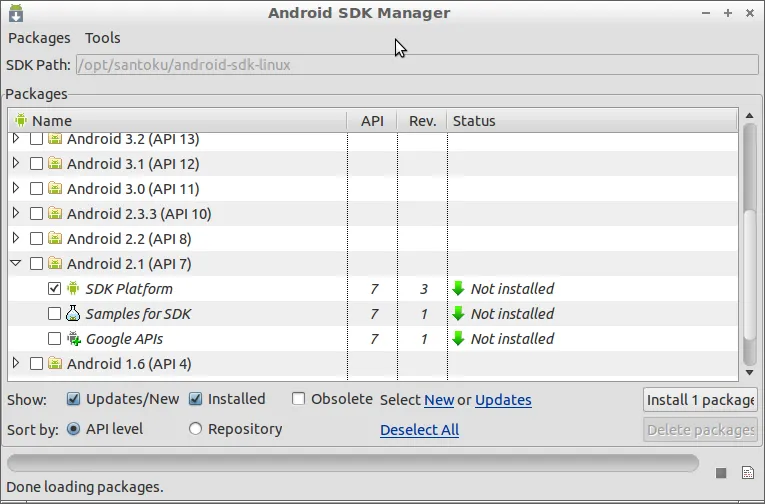
Task: Open the SDK Manager log icon
Action: pyautogui.click(x=747, y=473)
